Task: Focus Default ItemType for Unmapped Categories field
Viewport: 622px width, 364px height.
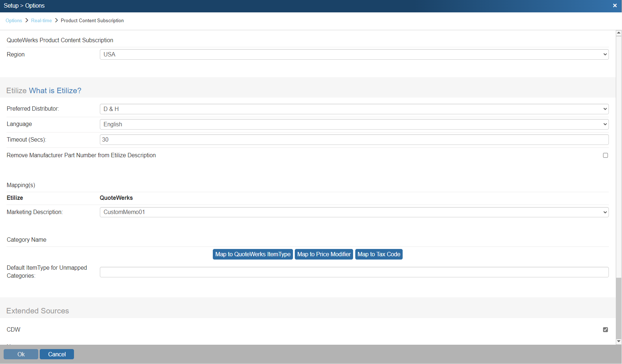Action: pyautogui.click(x=354, y=272)
